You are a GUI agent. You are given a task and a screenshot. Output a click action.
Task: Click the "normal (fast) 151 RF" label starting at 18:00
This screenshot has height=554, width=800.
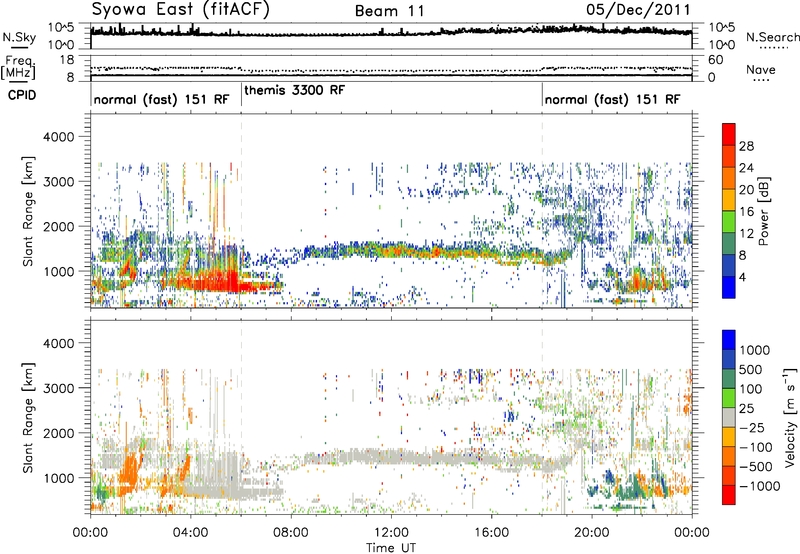pos(612,99)
